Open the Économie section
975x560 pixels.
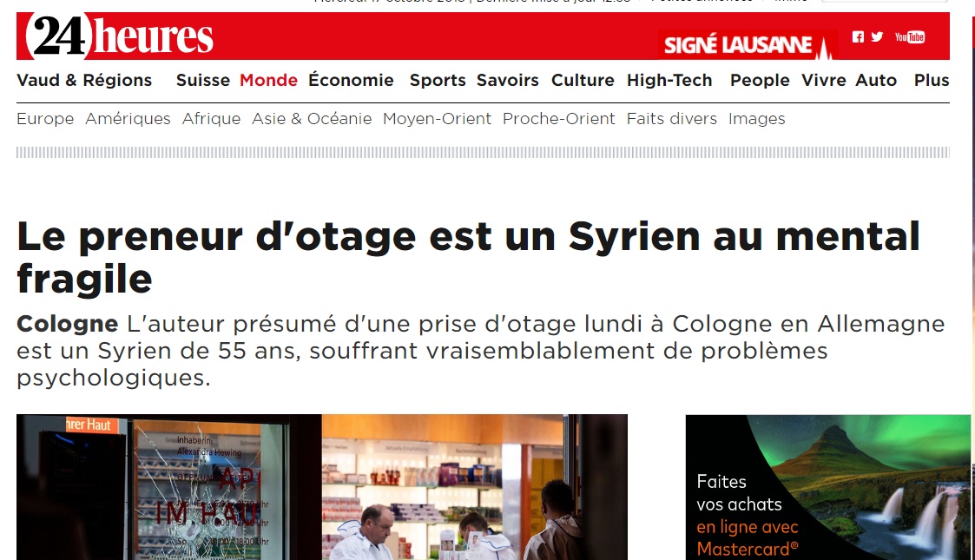click(351, 80)
